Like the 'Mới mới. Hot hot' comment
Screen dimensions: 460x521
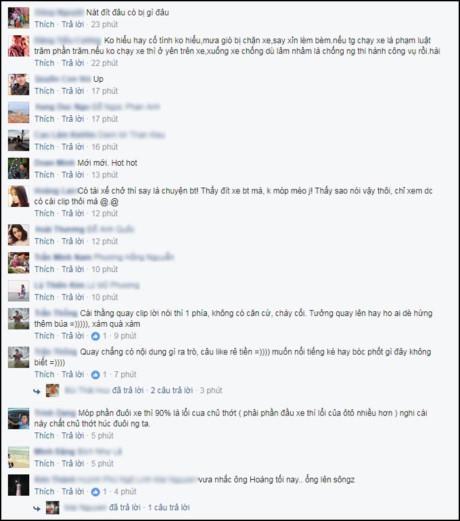[x=44, y=175]
